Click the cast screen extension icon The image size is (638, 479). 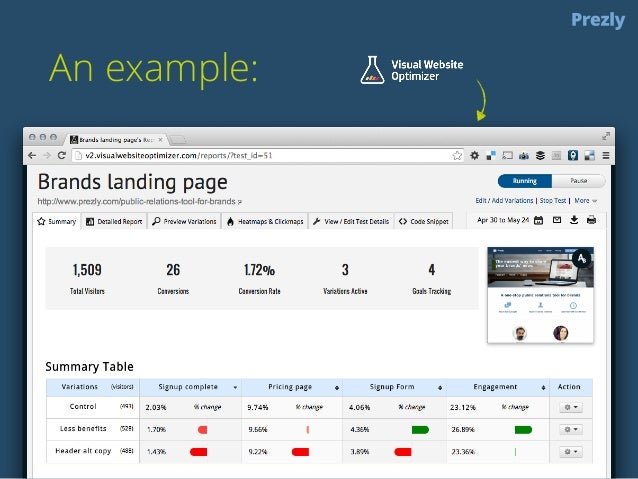pos(507,155)
